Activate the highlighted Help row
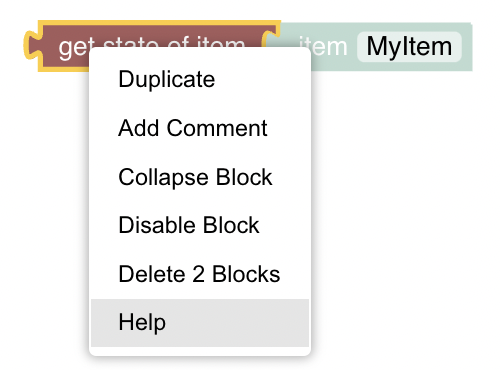The height and width of the screenshot is (370, 500). point(200,323)
